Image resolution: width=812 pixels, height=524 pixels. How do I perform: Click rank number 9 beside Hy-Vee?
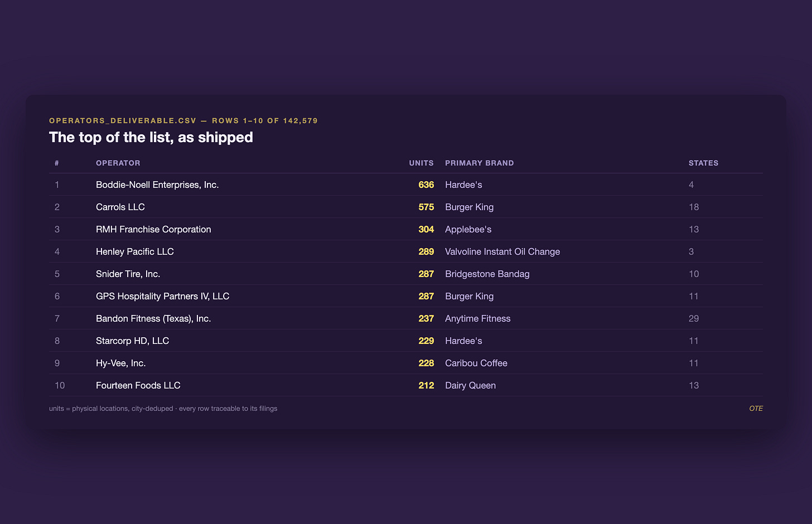tap(57, 363)
